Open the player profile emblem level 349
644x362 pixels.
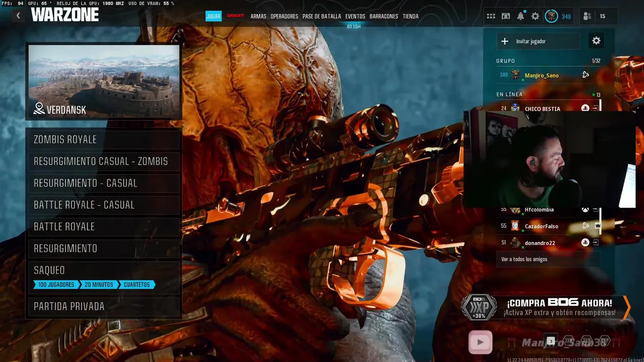(x=551, y=16)
